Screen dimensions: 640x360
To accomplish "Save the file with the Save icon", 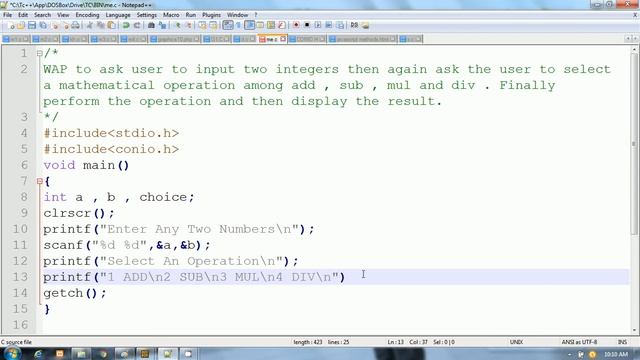I will (31, 25).
